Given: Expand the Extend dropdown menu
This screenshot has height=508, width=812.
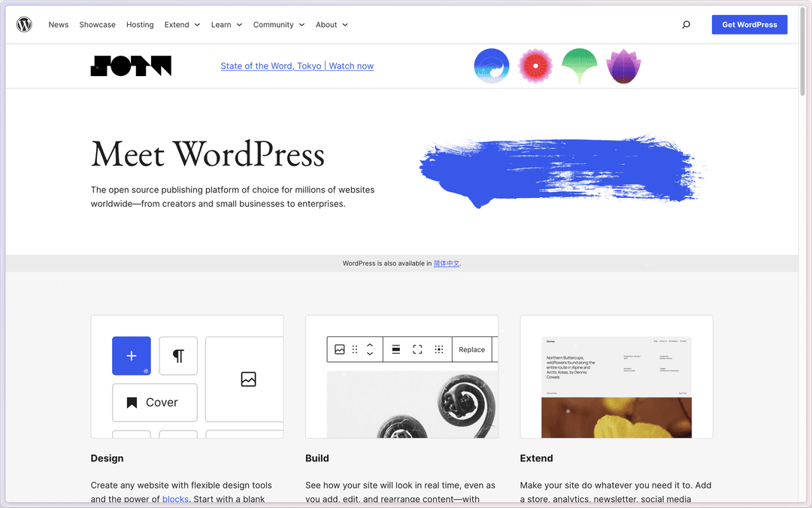Looking at the screenshot, I should 182,25.
